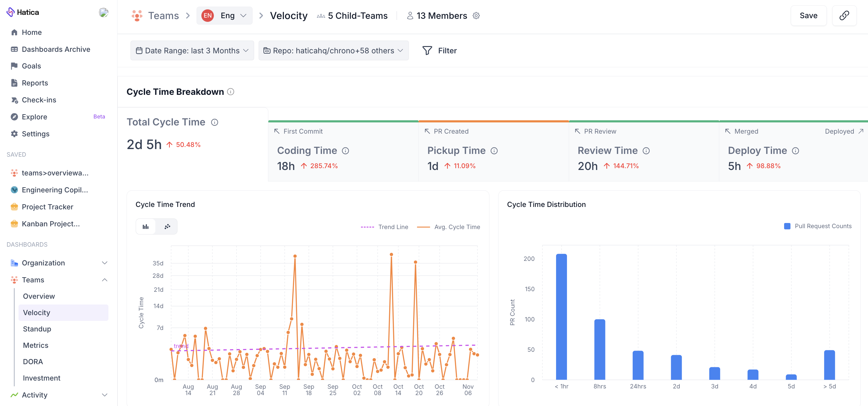Screen dimensions: 868x406
Task: Click the Hatica logo icon
Action: pyautogui.click(x=10, y=12)
